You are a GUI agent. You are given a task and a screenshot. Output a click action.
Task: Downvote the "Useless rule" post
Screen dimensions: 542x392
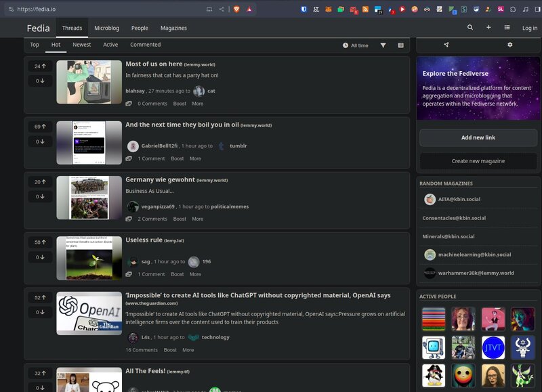tap(40, 257)
